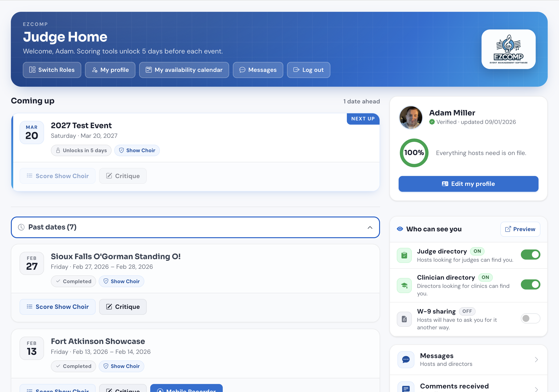Click the Clinician directory graduation cap icon
Viewport: 559px width, 392px height.
(x=404, y=285)
